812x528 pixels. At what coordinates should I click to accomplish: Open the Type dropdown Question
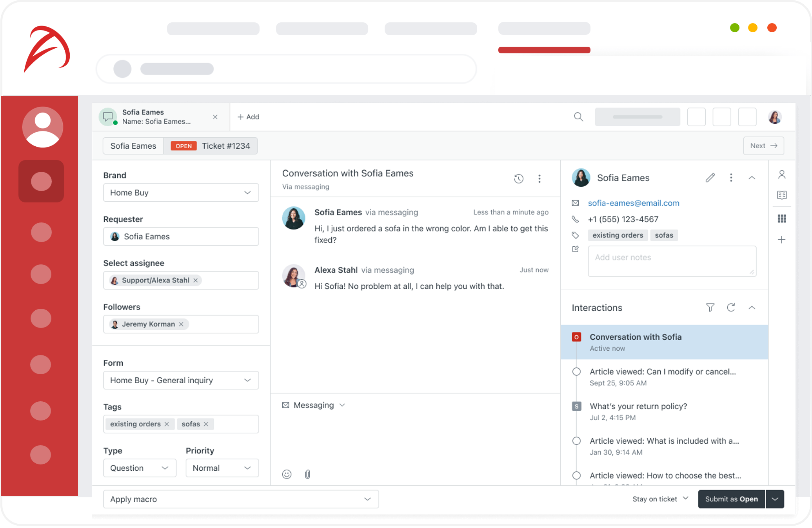140,468
